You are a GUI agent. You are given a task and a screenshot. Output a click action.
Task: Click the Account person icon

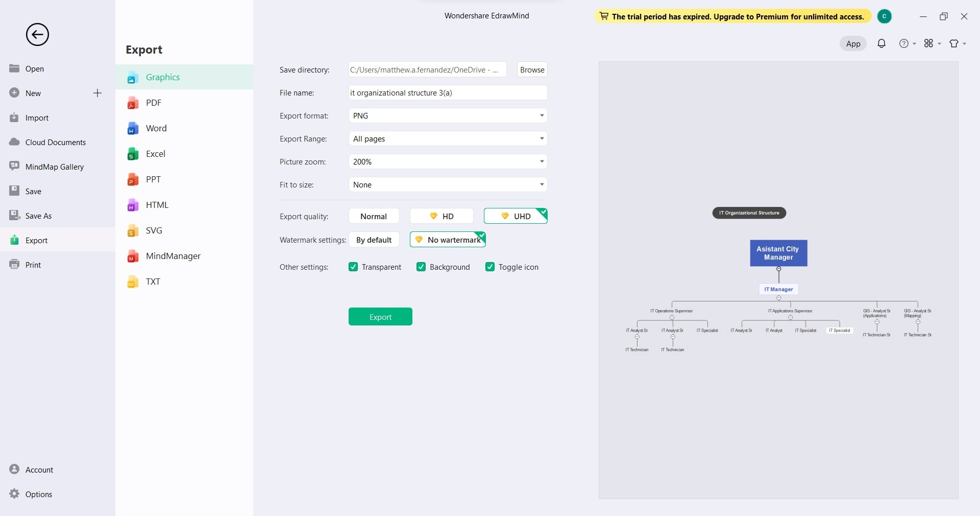pyautogui.click(x=14, y=470)
